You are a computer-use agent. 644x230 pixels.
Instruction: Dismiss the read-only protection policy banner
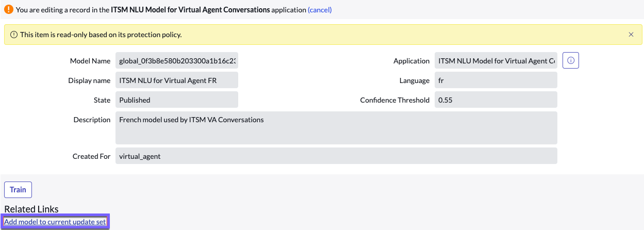pyautogui.click(x=631, y=35)
